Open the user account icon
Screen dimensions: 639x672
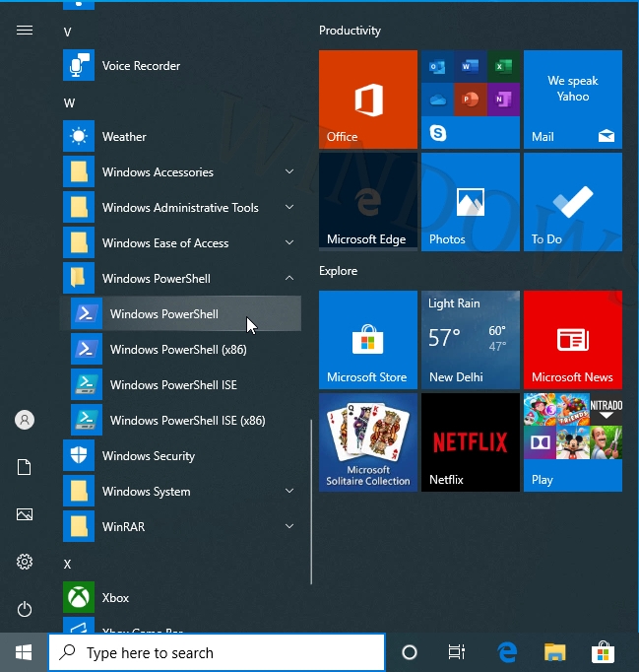point(25,420)
